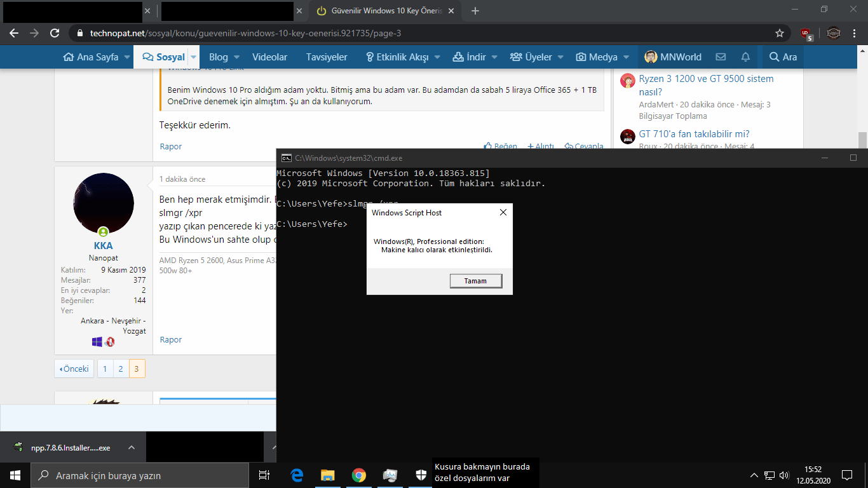Bookmark this page with the star icon
Screen dimensions: 868x488
780,33
